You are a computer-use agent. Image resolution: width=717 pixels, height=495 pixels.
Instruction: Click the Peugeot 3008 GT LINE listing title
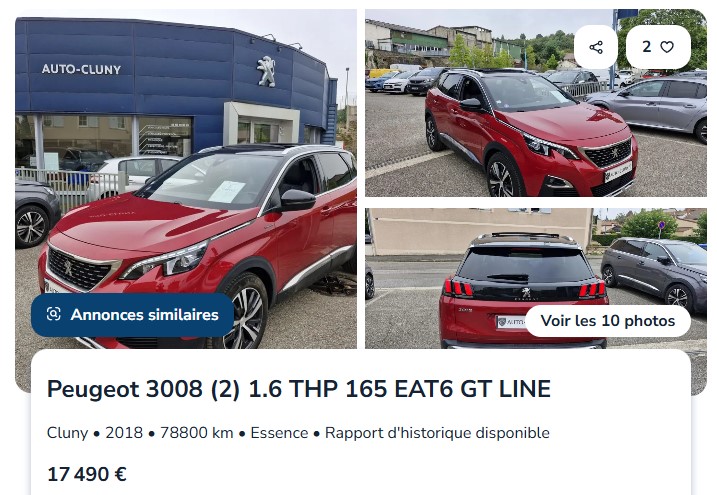(x=299, y=389)
